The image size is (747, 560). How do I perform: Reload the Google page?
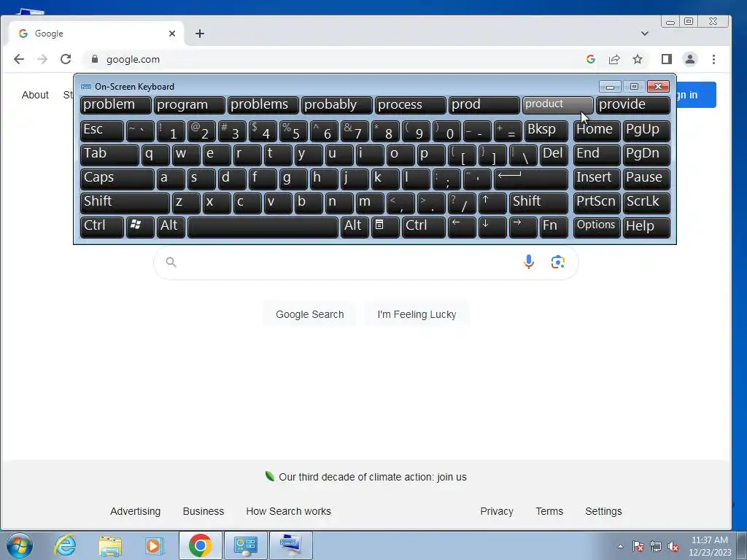(66, 59)
